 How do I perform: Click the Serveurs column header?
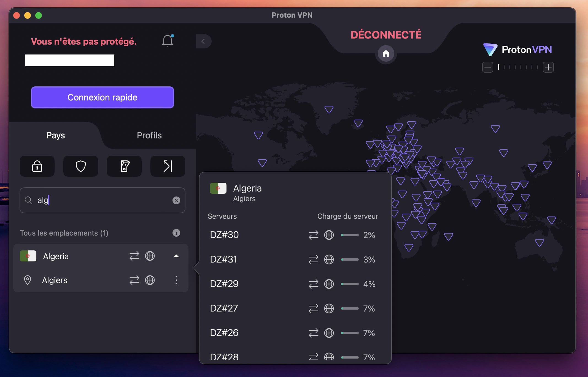click(222, 216)
